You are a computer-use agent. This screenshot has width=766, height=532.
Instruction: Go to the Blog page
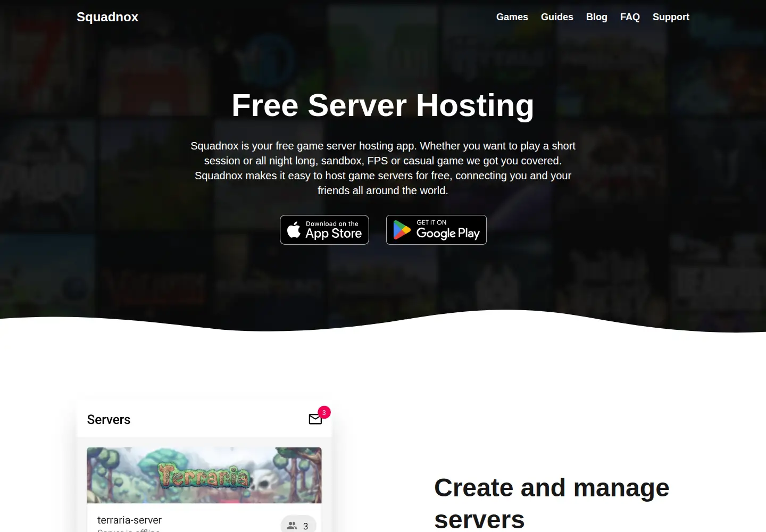pos(596,17)
